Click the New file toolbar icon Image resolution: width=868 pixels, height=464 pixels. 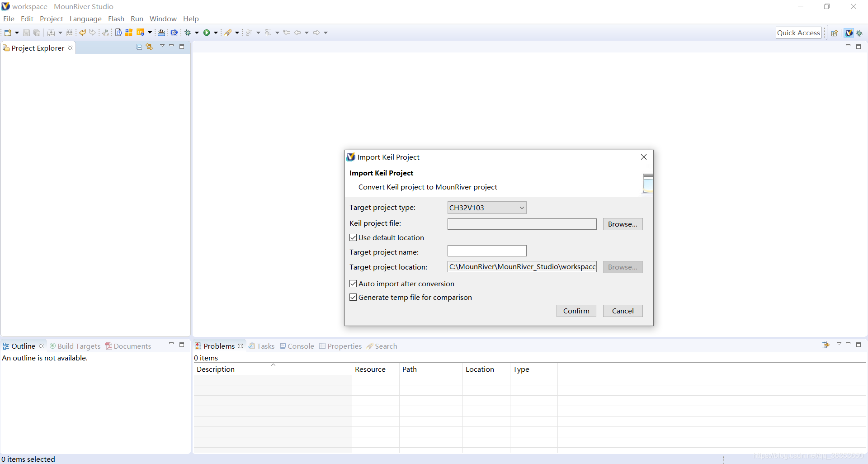[x=8, y=33]
